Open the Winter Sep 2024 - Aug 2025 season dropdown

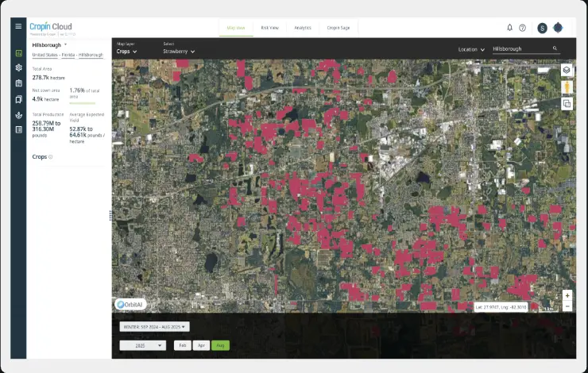click(154, 327)
